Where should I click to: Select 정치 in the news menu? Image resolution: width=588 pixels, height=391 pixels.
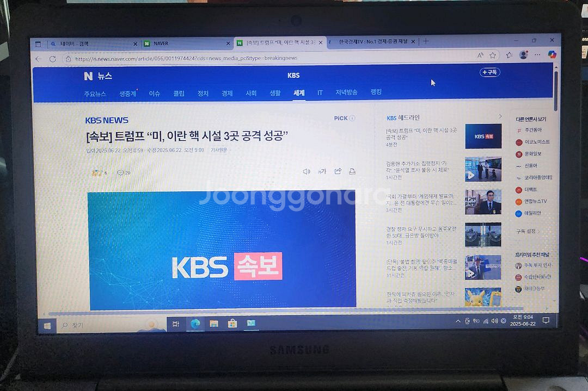click(x=203, y=93)
